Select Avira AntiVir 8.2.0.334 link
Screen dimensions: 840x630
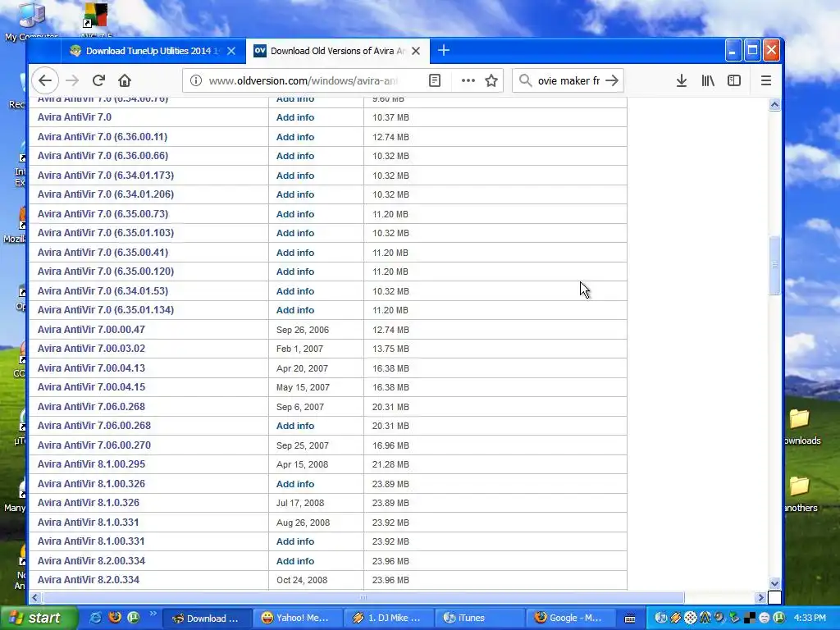pyautogui.click(x=89, y=580)
